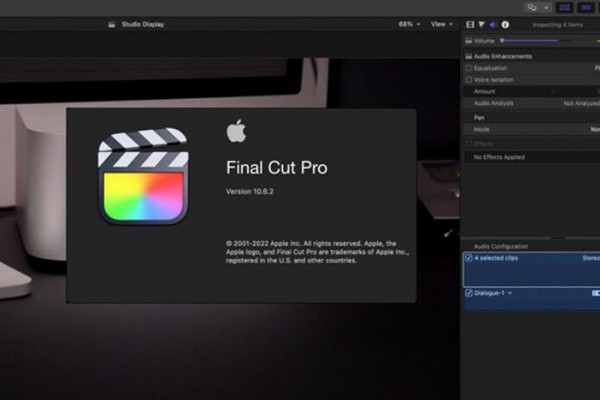600x400 pixels.
Task: Click the Audio Enhancements section icon
Action: [x=469, y=57]
